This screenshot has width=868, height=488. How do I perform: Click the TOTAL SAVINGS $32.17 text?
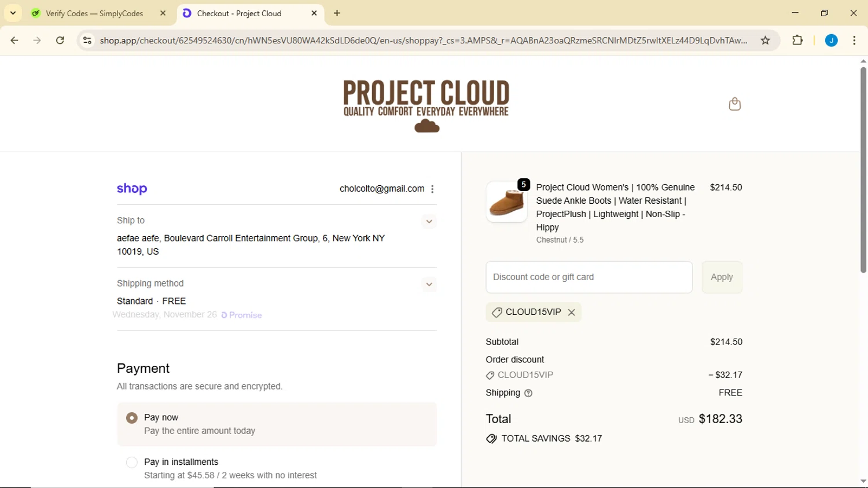[x=551, y=439]
